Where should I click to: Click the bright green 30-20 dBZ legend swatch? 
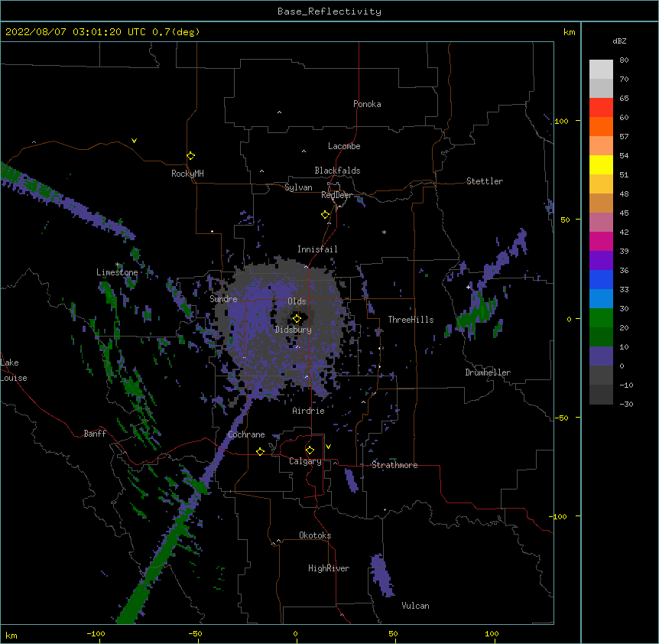(601, 318)
